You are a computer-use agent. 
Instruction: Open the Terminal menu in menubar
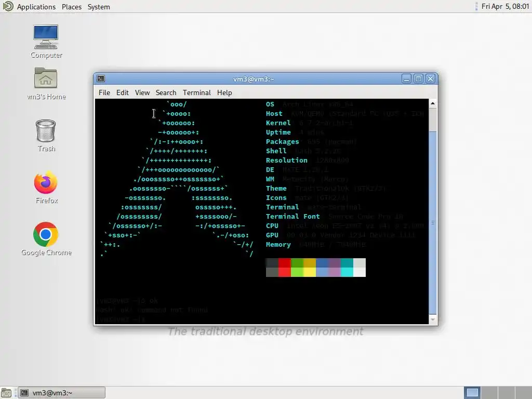197,92
